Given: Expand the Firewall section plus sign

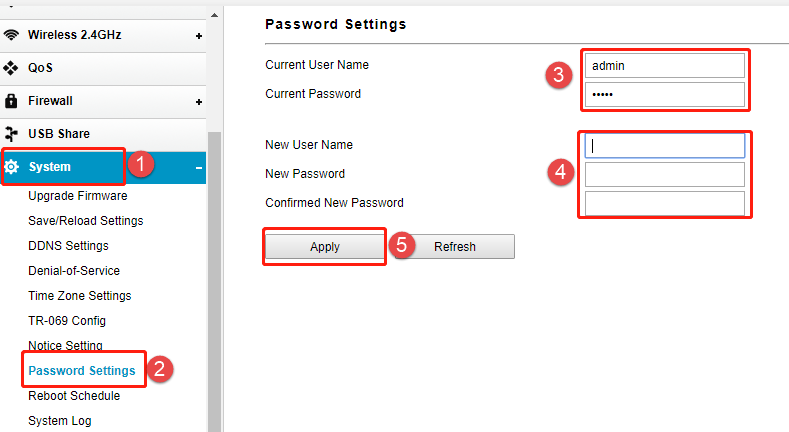Looking at the screenshot, I should coord(199,102).
